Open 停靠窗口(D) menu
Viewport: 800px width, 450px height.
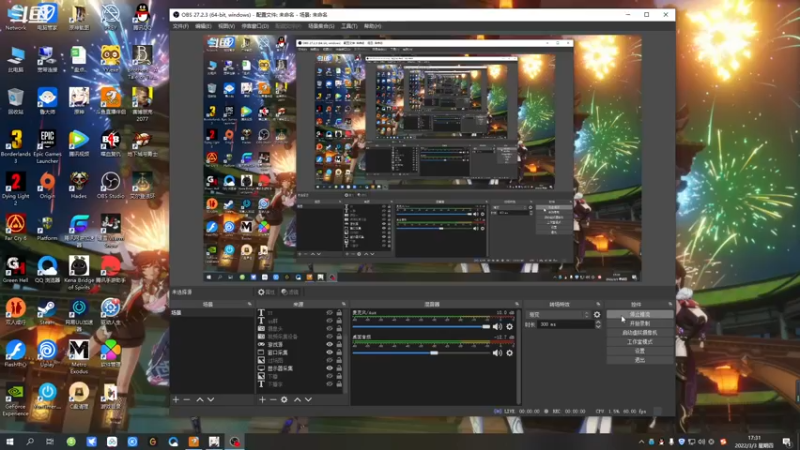(255, 26)
